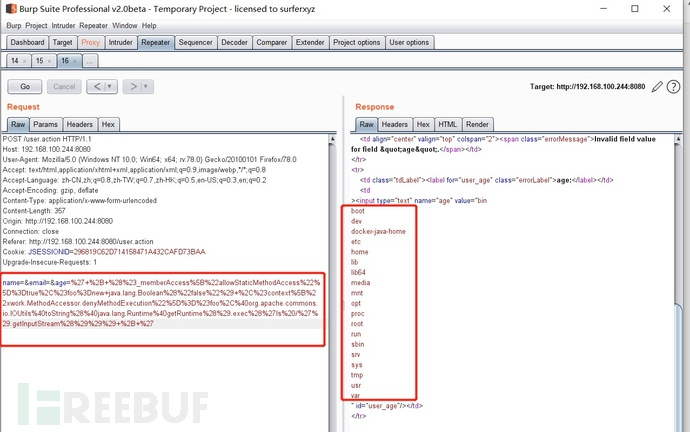Click the Burp Suite logo icon
The height and width of the screenshot is (432, 690).
point(11,8)
